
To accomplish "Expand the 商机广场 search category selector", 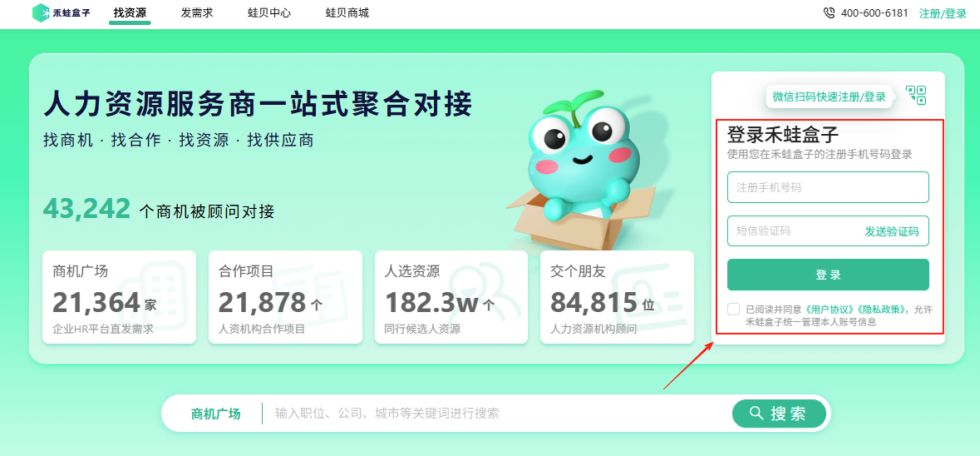I will click(215, 414).
